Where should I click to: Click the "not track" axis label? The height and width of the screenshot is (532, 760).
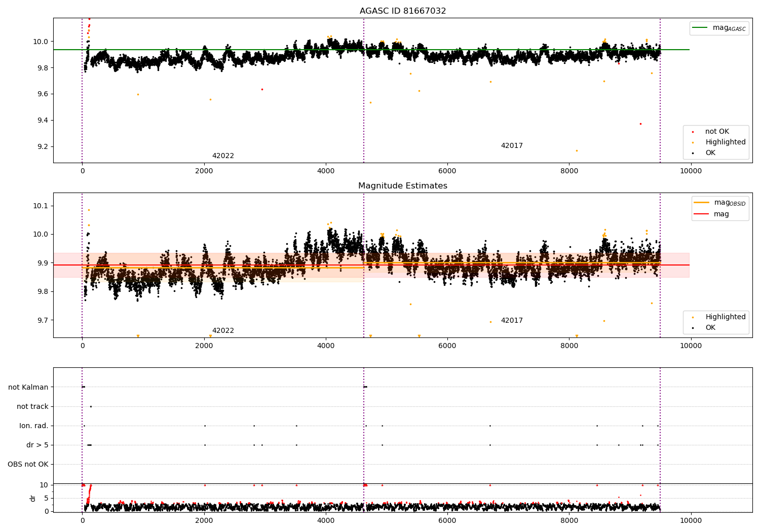pos(32,407)
